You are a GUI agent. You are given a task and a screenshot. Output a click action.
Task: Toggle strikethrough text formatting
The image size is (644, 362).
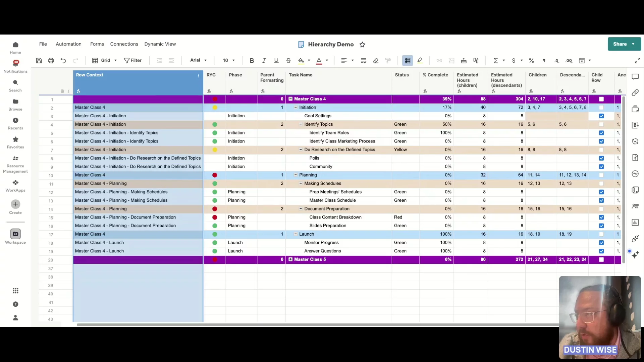(288, 61)
